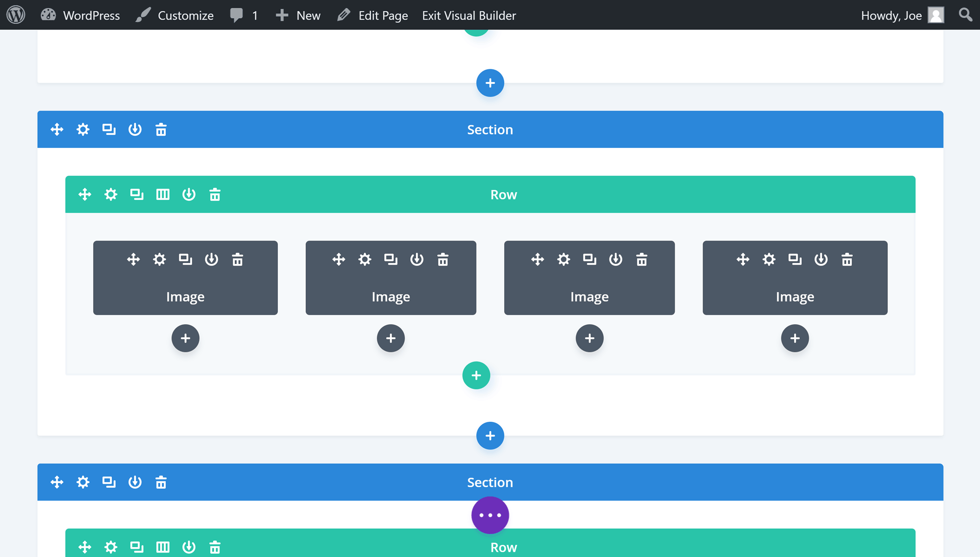Duplicate the top Row module
The height and width of the screenshot is (557, 980).
[x=137, y=194]
